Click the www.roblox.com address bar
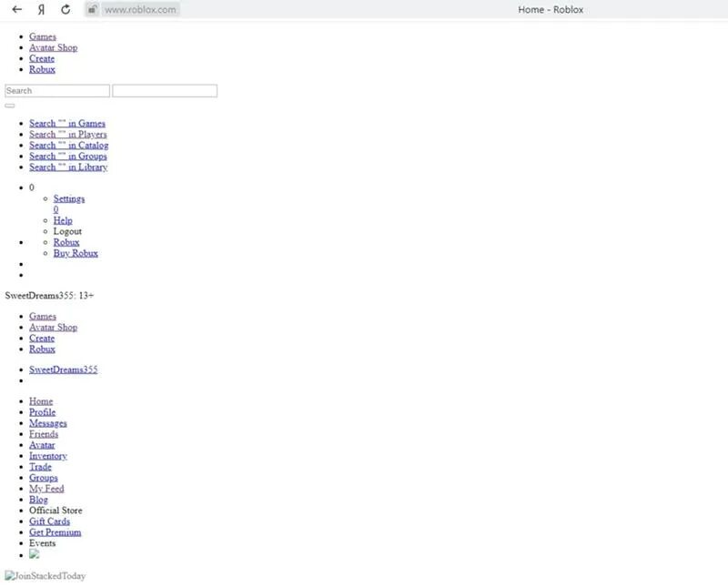Screen dimensions: 728x587 [140, 10]
